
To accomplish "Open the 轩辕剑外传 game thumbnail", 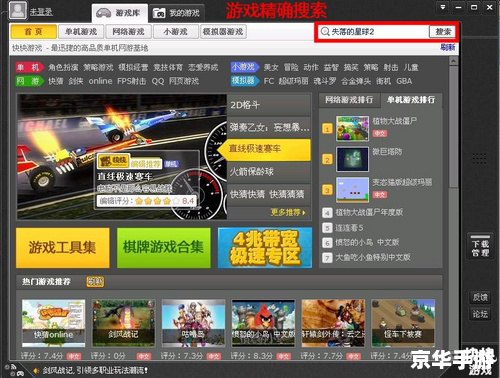I will tap(333, 323).
